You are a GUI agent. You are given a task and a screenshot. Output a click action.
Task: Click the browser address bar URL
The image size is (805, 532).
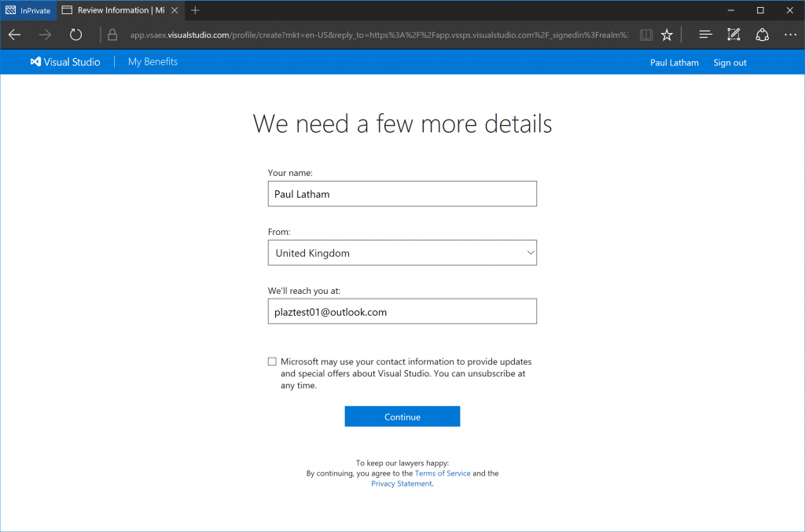tap(379, 35)
